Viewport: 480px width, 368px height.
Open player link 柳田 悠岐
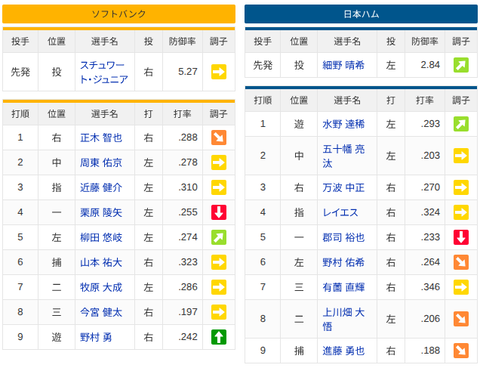(x=101, y=237)
